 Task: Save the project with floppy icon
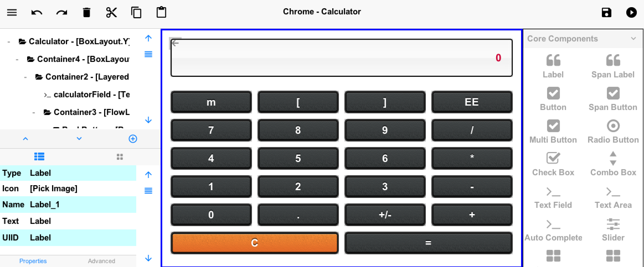(x=606, y=12)
